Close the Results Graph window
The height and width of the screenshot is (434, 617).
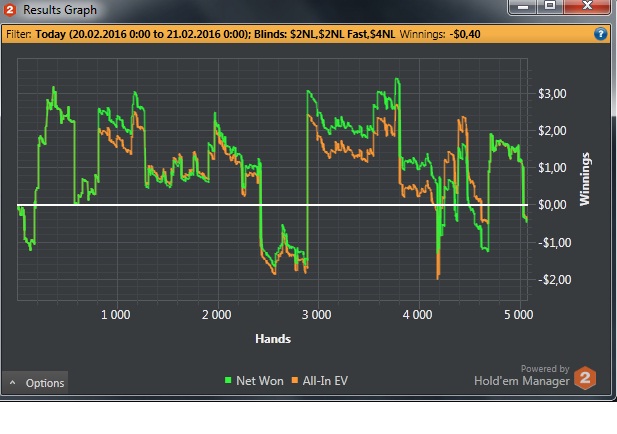(x=587, y=6)
